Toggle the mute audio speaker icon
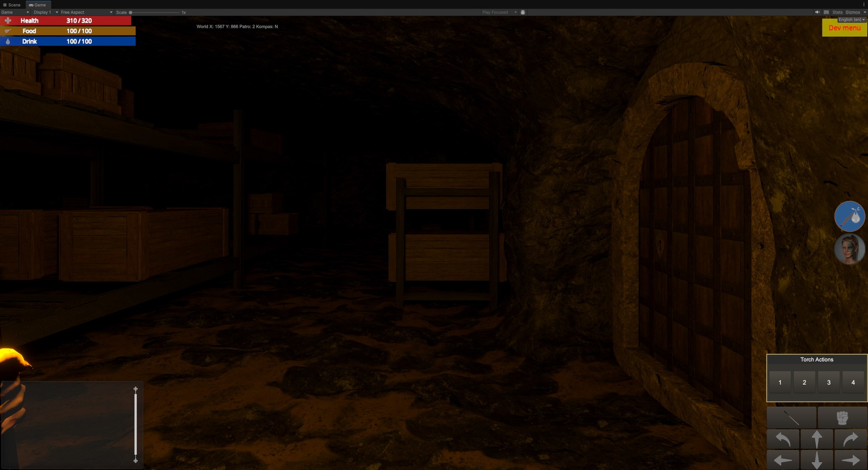This screenshot has width=868, height=470. [x=817, y=12]
